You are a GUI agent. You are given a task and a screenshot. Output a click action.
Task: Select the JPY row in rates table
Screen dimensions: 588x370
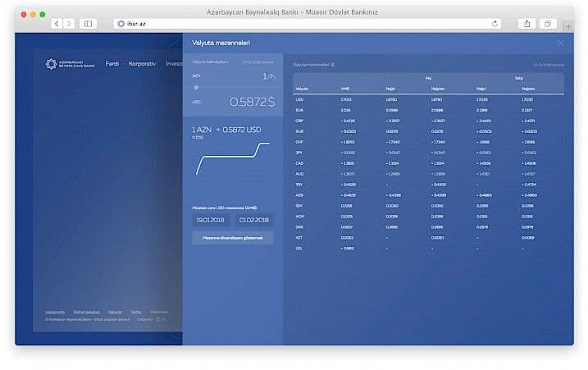pyautogui.click(x=428, y=153)
